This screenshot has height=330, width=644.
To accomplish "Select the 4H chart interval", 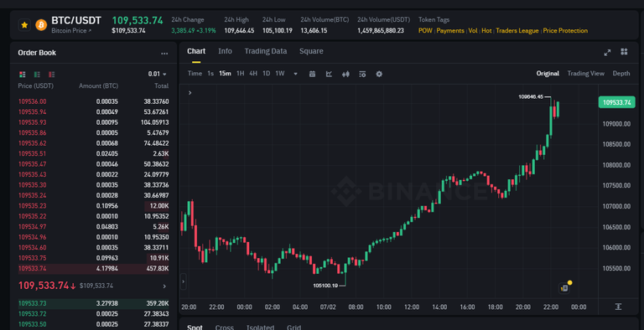I will pos(253,74).
